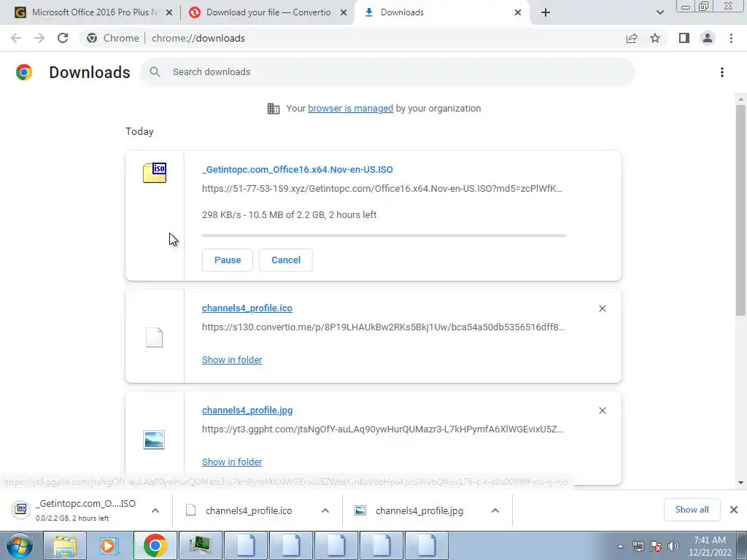Close the Downloads tab

(518, 12)
